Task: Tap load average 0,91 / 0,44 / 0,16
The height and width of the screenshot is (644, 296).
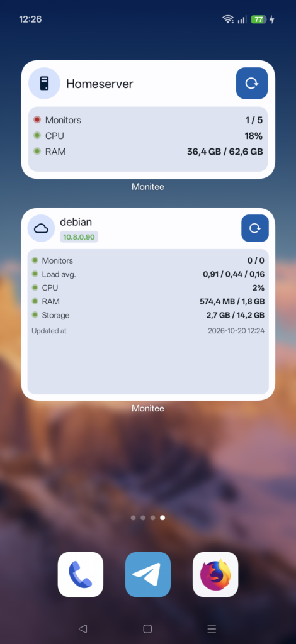Action: (234, 274)
